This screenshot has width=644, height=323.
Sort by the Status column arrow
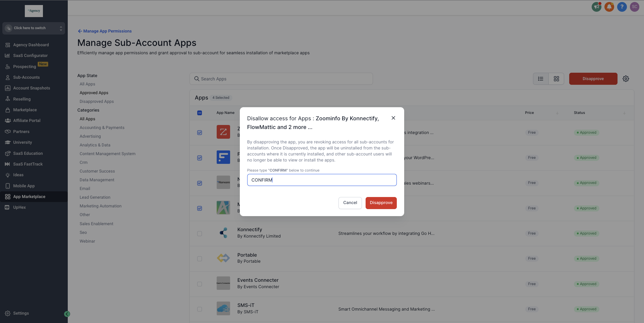click(x=625, y=113)
